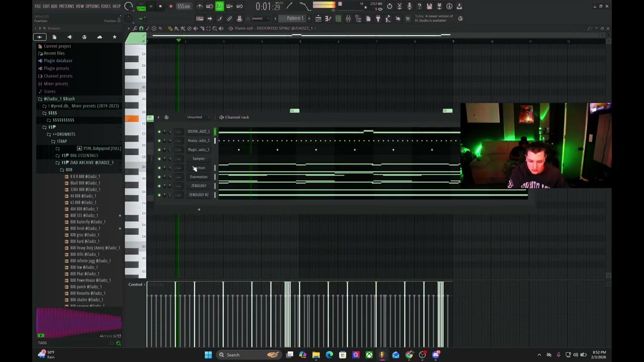Add a channel with the plus button

pos(199,209)
